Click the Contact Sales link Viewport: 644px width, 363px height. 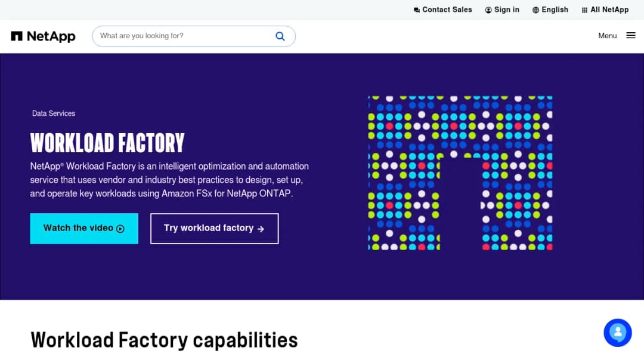[442, 10]
